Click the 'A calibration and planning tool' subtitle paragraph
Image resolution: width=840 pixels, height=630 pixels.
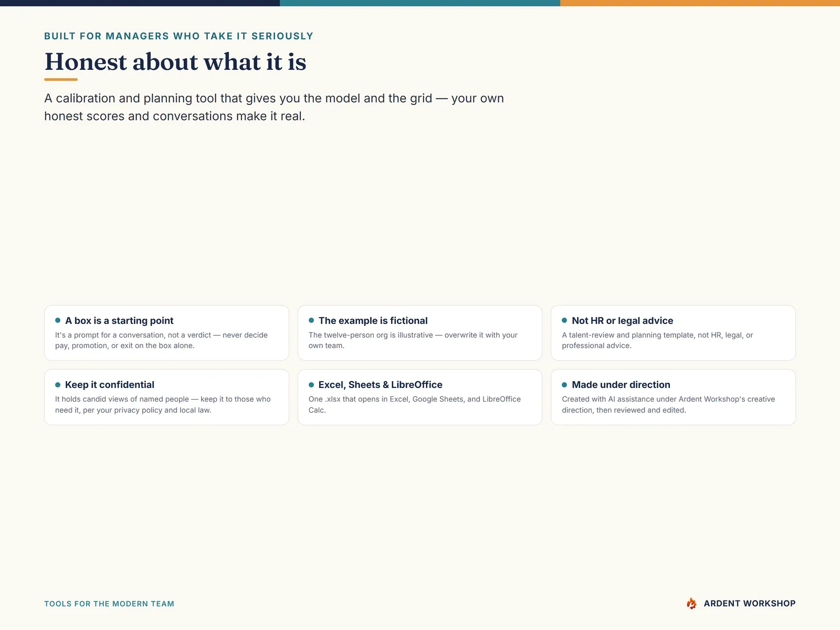coord(274,107)
